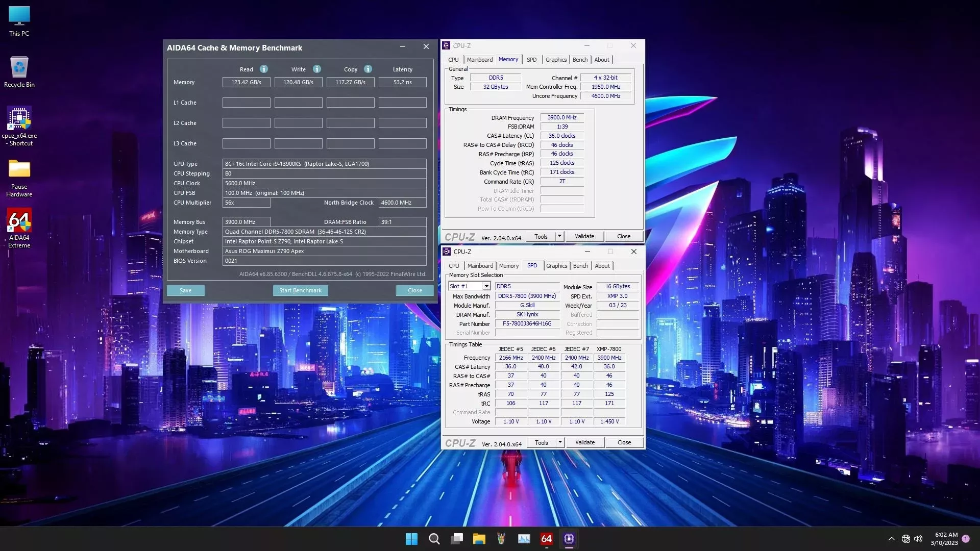The image size is (980, 551).
Task: Click Validate in CPU-Z SPD window
Action: [x=585, y=442]
